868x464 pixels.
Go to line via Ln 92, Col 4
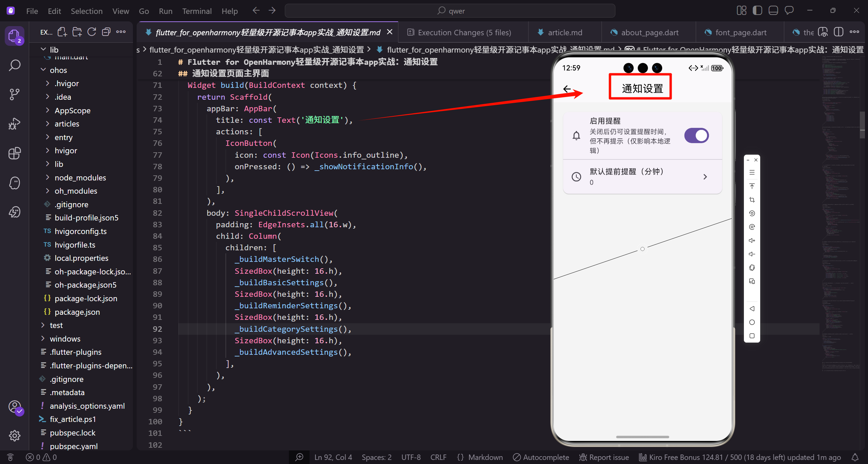[x=333, y=457]
